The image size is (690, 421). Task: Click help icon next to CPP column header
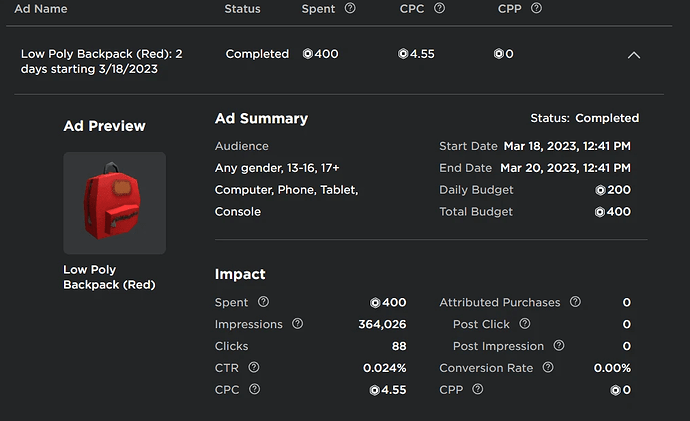[x=537, y=9]
